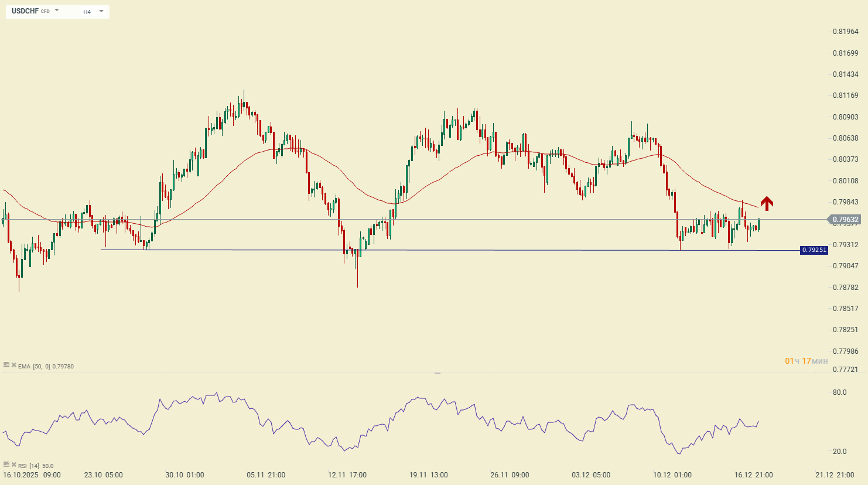Remove the RSI indicator with X icon
Viewport: 868px width, 485px height.
[13, 465]
